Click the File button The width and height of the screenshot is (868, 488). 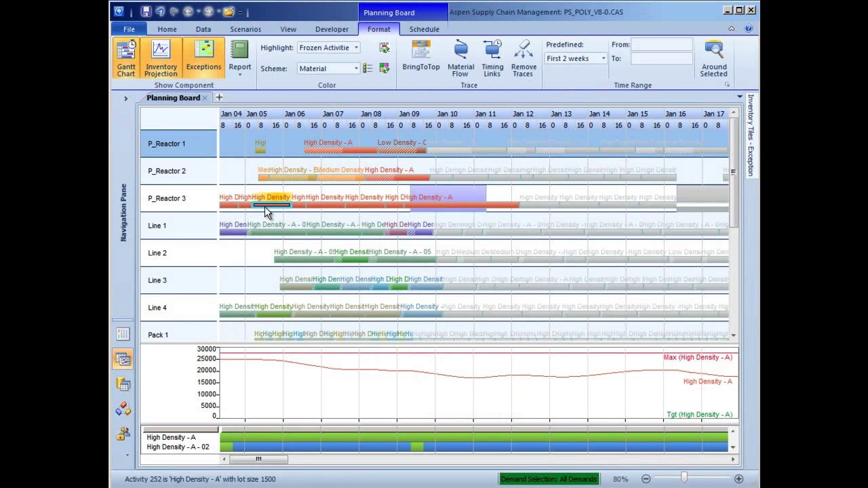click(129, 29)
